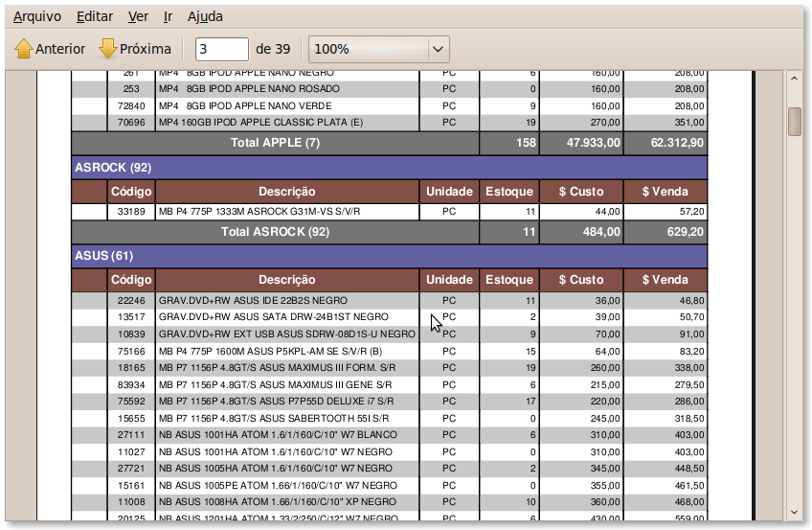
Task: Open the Arquivo menu
Action: click(x=37, y=16)
